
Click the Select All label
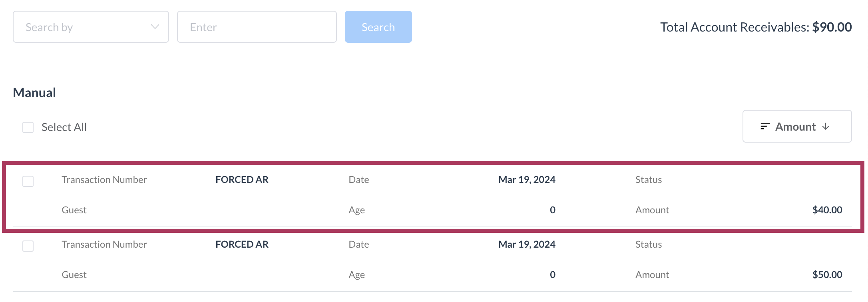[64, 127]
